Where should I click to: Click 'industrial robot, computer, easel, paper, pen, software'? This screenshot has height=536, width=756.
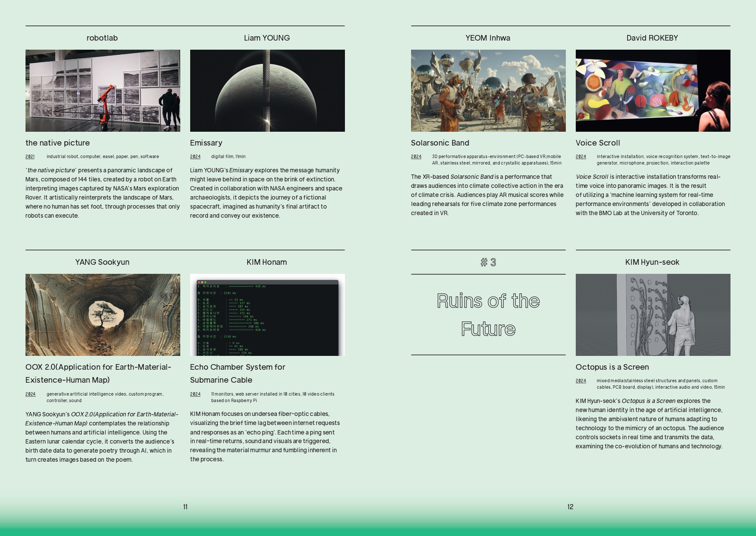tap(103, 157)
